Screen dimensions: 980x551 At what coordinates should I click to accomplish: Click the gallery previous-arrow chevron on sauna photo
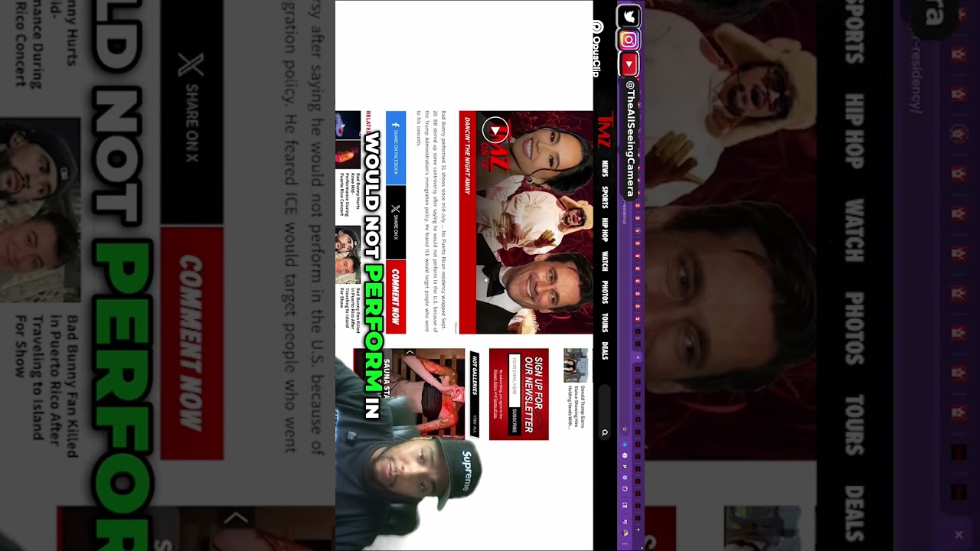point(410,353)
